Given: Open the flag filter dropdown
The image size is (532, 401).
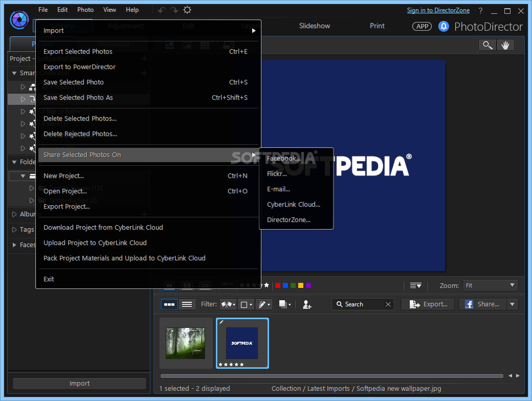Looking at the screenshot, I should [228, 304].
